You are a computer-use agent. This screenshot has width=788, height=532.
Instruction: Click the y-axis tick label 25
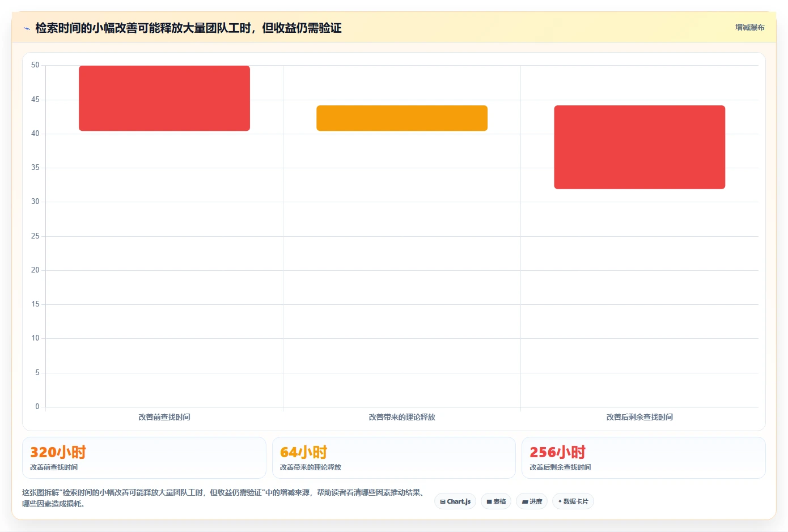[35, 236]
